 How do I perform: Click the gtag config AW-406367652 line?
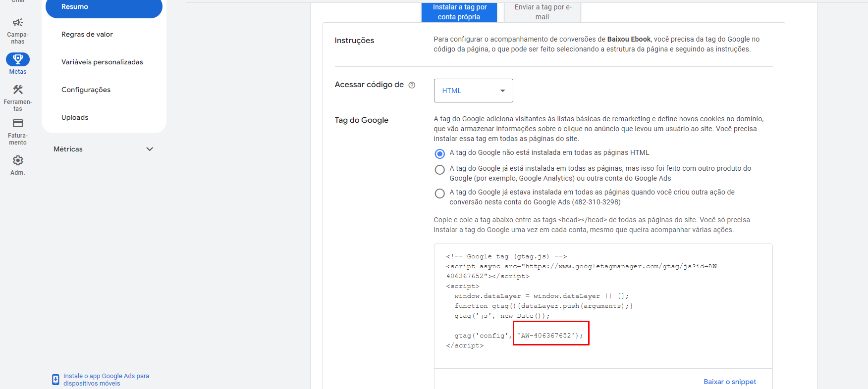tap(519, 336)
